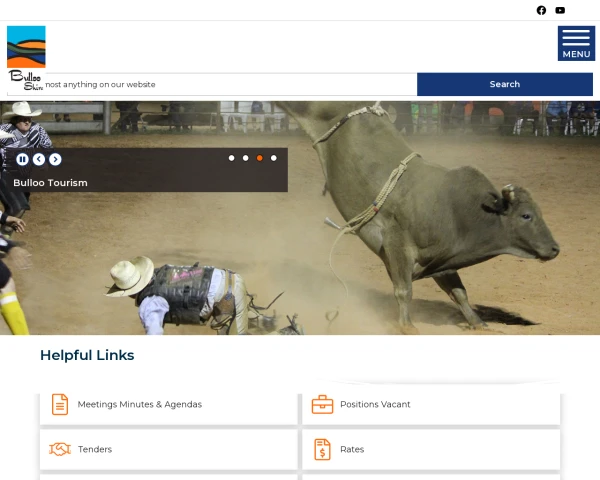Screen dimensions: 600x480
Task: Pause the slideshow carousel
Action: 23,159
